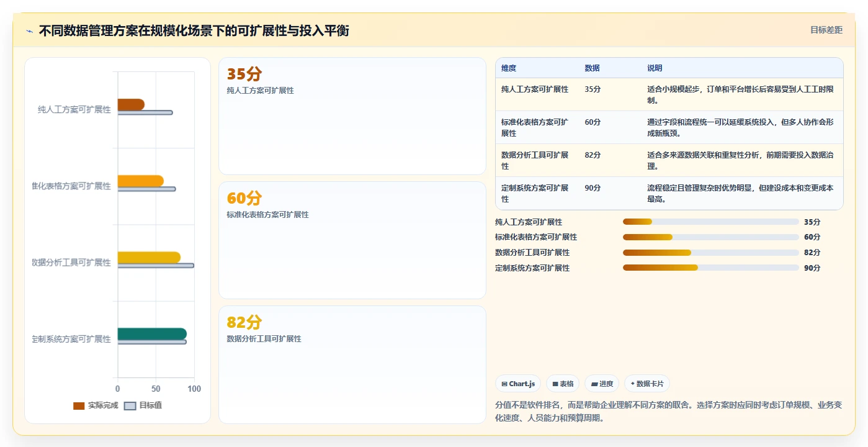The image size is (868, 447).
Task: Click the 60分 cell in the table
Action: [x=593, y=122]
